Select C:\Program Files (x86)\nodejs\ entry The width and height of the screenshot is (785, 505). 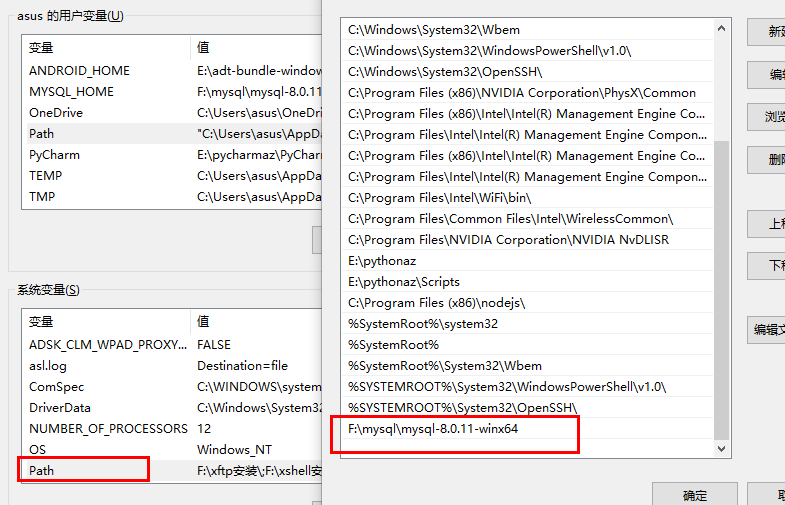tap(528, 303)
